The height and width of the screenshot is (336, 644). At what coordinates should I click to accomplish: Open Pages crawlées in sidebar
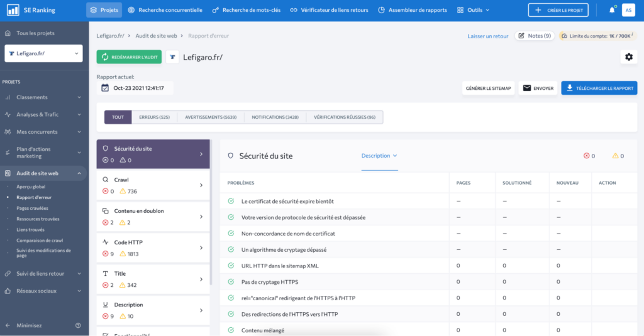[x=32, y=208]
